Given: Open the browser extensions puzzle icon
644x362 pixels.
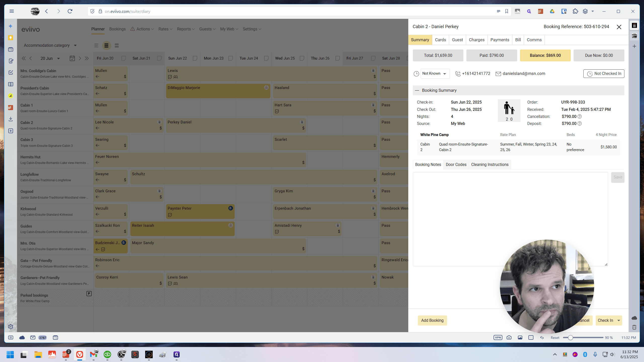Looking at the screenshot, I should [575, 11].
